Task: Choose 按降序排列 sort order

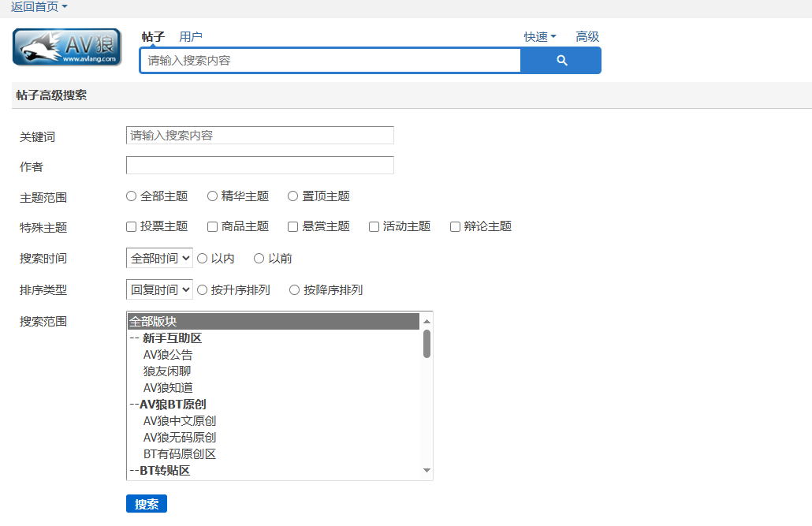Action: pyautogui.click(x=295, y=289)
